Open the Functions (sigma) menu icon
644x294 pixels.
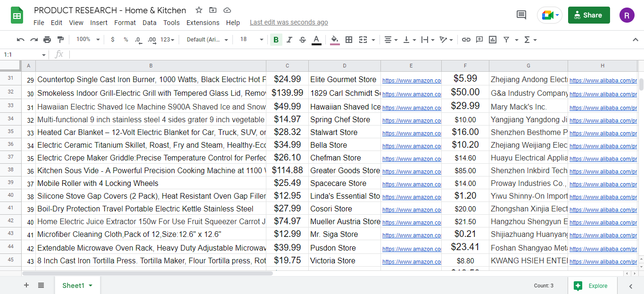click(x=528, y=40)
